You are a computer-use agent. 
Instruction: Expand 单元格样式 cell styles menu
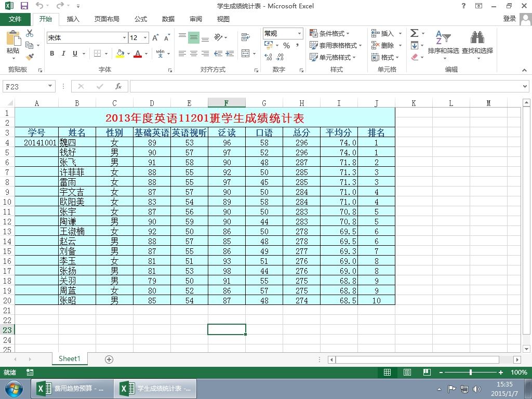[332, 57]
